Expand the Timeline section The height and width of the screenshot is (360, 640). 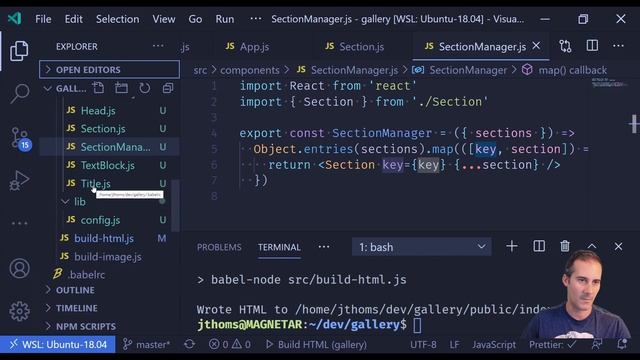(x=71, y=308)
